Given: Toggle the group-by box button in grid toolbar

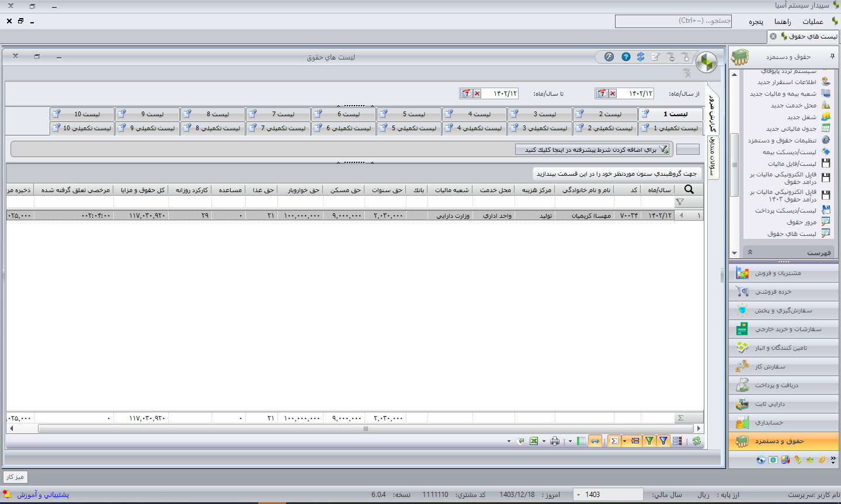Looking at the screenshot, I should coord(635,441).
